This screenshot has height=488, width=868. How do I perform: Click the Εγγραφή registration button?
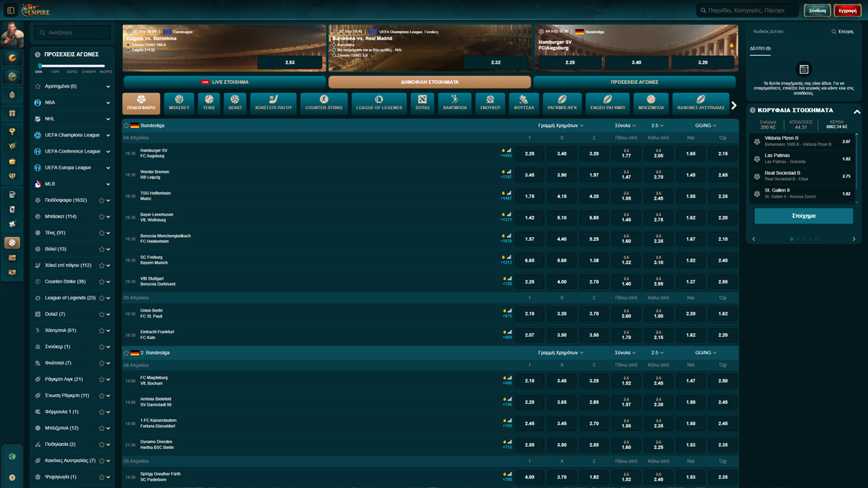847,11
